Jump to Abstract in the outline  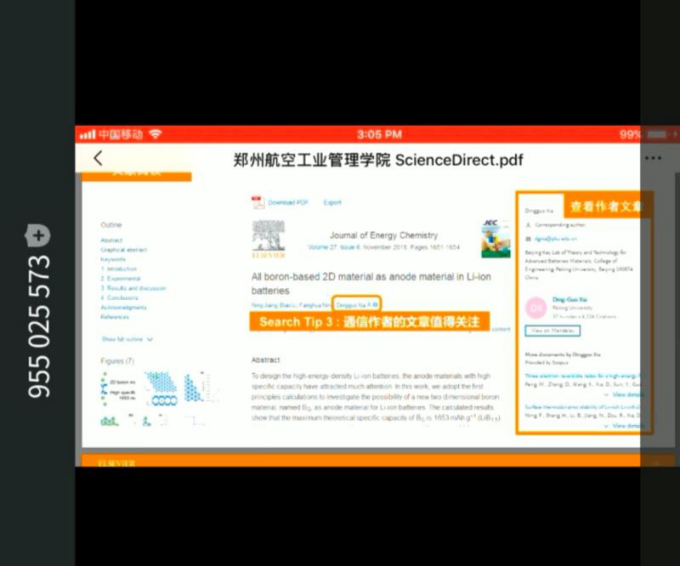pyautogui.click(x=111, y=240)
